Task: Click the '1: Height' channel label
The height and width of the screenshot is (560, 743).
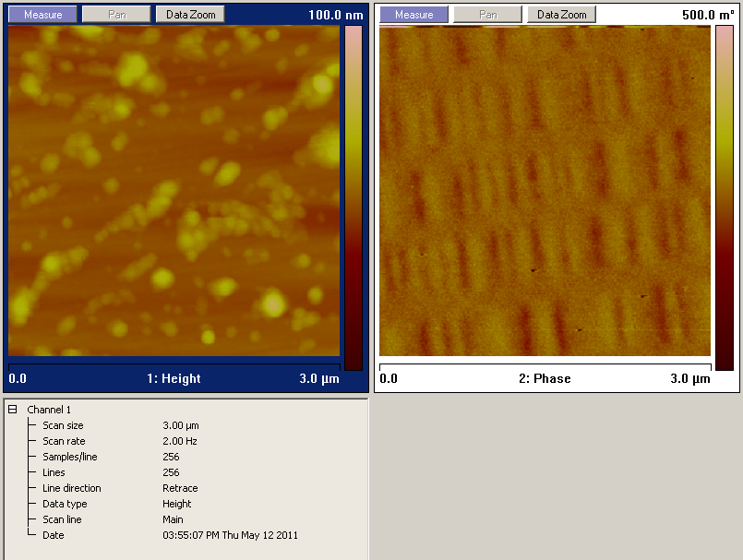Action: point(174,378)
